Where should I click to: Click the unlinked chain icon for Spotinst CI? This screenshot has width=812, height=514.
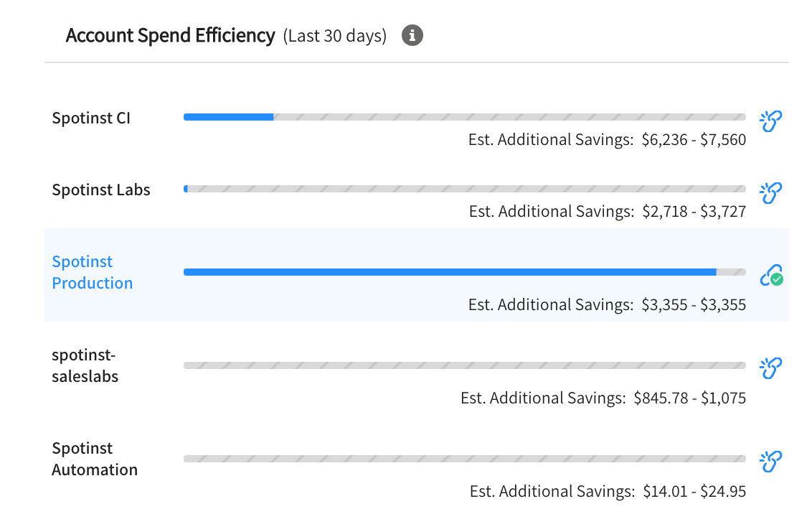[770, 121]
